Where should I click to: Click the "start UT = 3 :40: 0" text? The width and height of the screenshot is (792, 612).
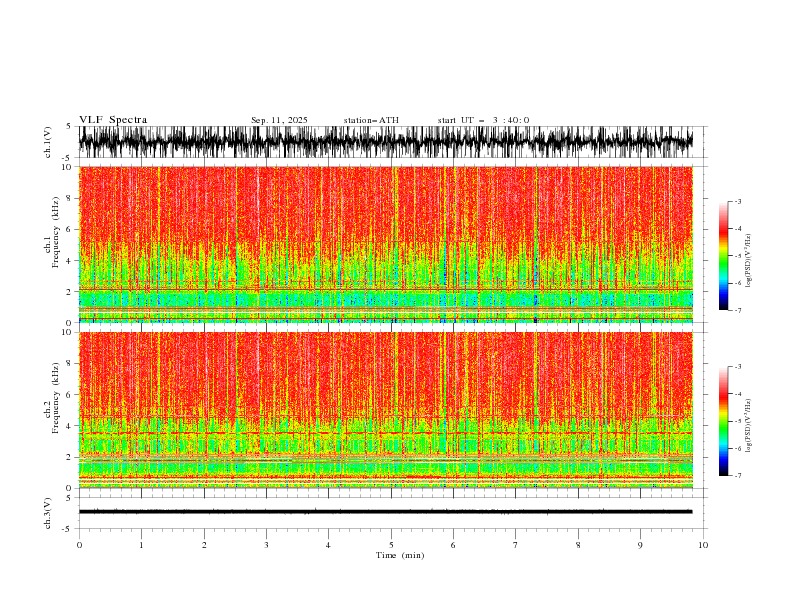tap(483, 120)
